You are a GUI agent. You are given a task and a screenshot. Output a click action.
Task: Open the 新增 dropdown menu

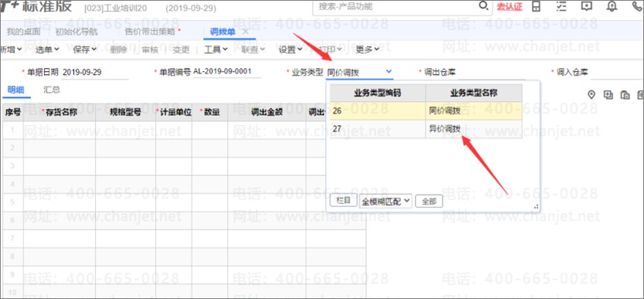coord(11,49)
